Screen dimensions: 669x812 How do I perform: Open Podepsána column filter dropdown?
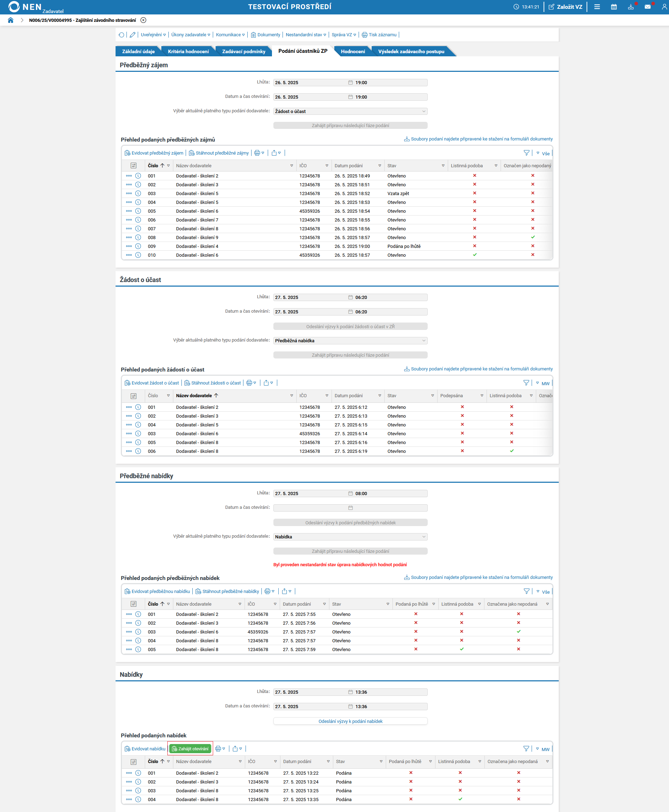click(x=482, y=395)
